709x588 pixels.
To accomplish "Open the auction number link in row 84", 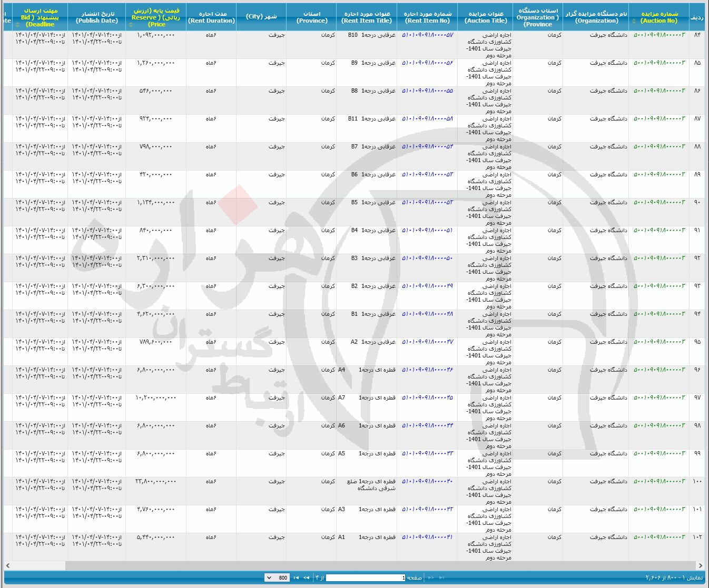I will (659, 35).
